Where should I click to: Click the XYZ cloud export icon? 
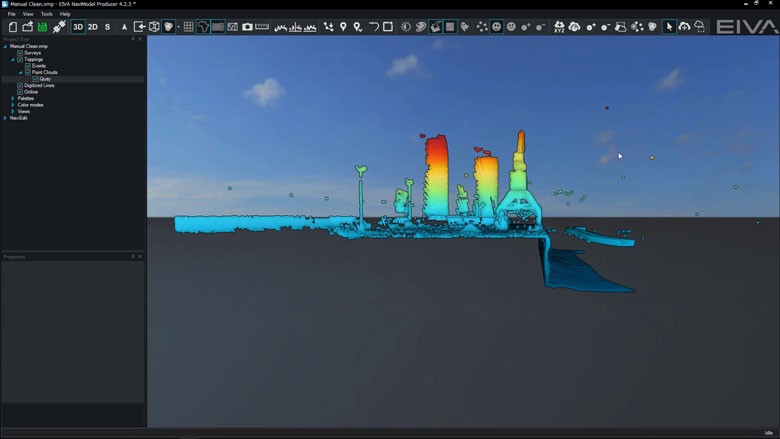(559, 27)
